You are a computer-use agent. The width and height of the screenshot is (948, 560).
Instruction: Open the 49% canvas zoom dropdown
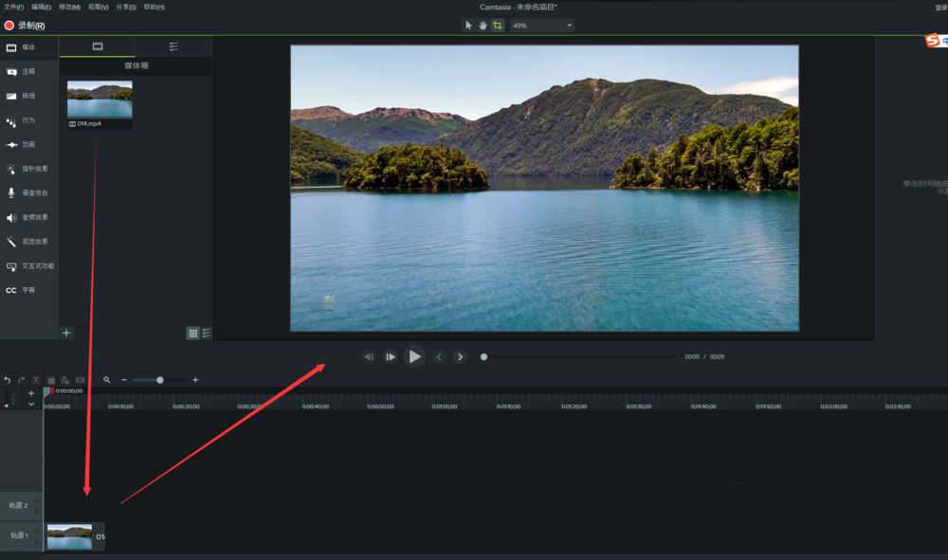540,25
